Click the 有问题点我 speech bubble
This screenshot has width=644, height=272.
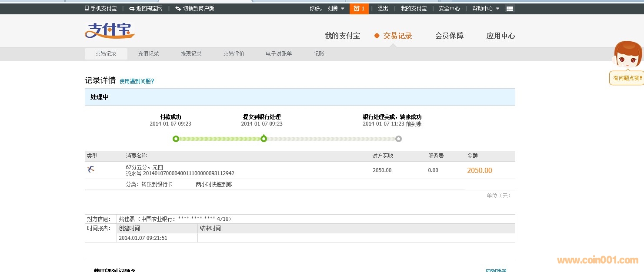point(627,78)
